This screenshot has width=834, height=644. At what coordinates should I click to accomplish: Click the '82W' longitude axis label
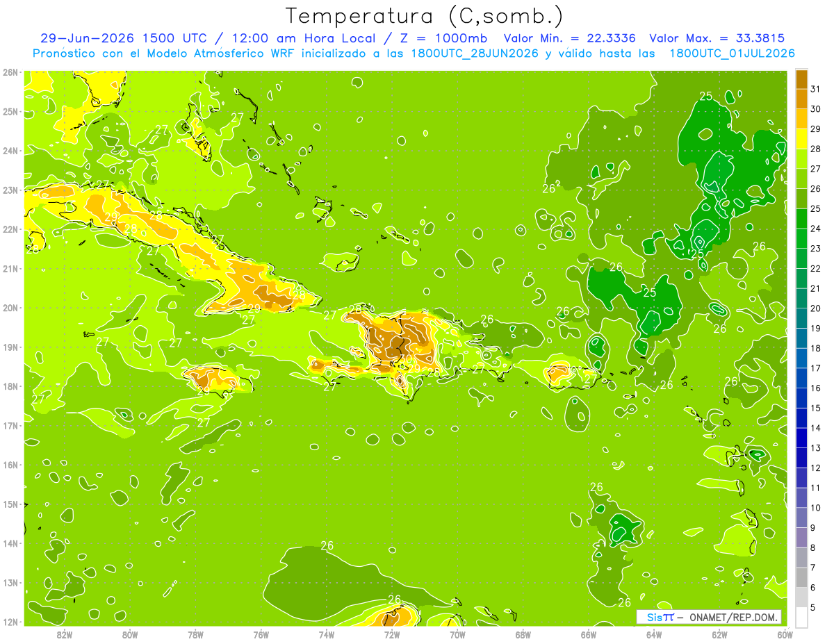[65, 634]
